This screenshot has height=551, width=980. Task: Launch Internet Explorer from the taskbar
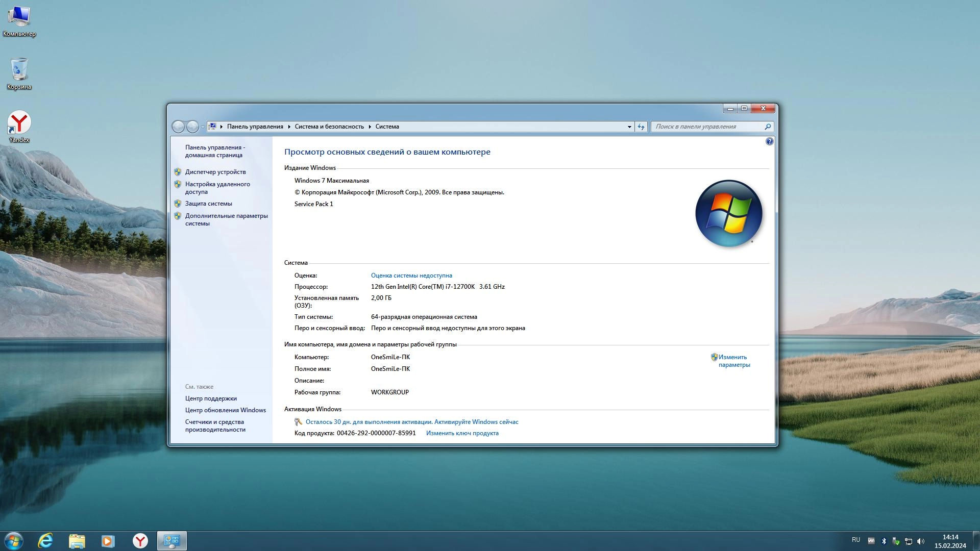[x=45, y=541]
